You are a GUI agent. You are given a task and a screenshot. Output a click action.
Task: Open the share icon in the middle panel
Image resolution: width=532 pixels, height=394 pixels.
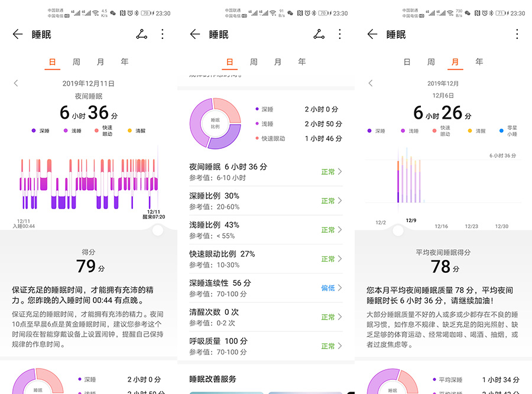319,34
